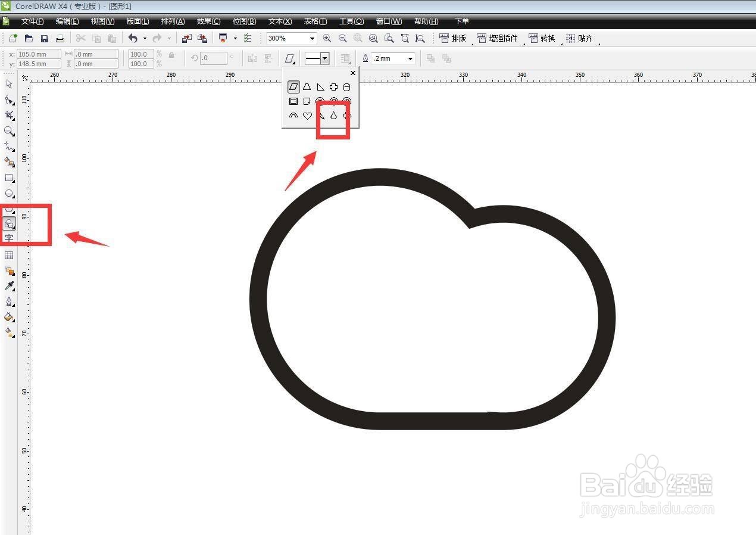Image resolution: width=756 pixels, height=535 pixels.
Task: Choose the trapezoid shape in flyout
Action: coord(307,87)
